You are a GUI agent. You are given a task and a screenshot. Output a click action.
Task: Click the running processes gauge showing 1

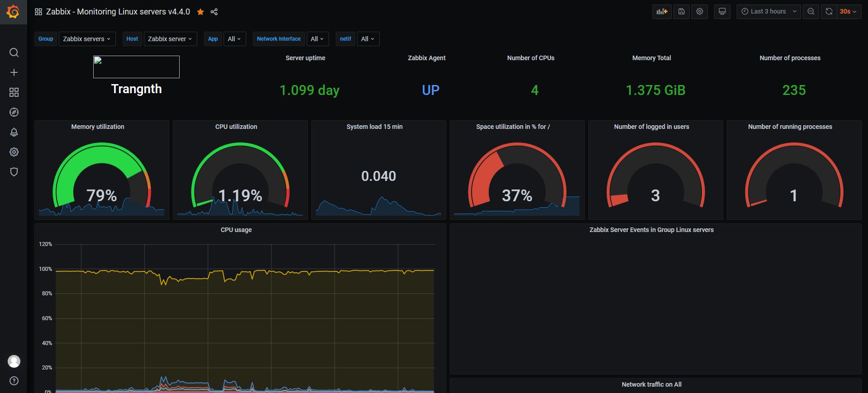794,175
